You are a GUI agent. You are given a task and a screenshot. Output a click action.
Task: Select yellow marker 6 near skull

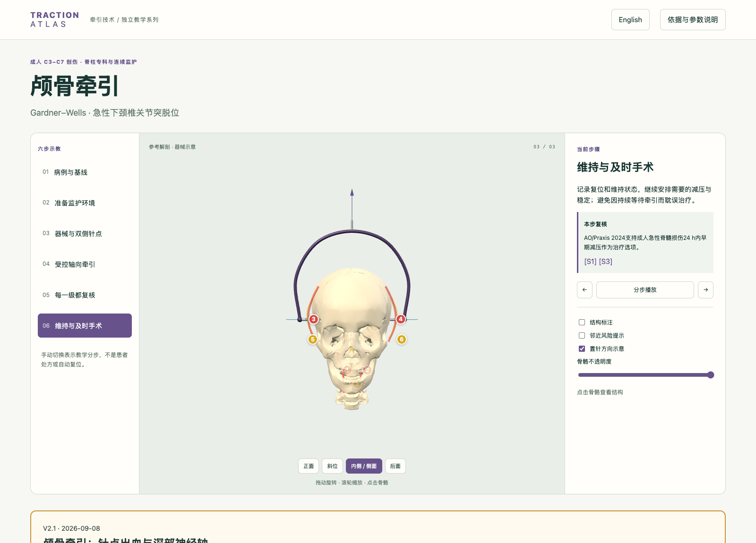[402, 339]
